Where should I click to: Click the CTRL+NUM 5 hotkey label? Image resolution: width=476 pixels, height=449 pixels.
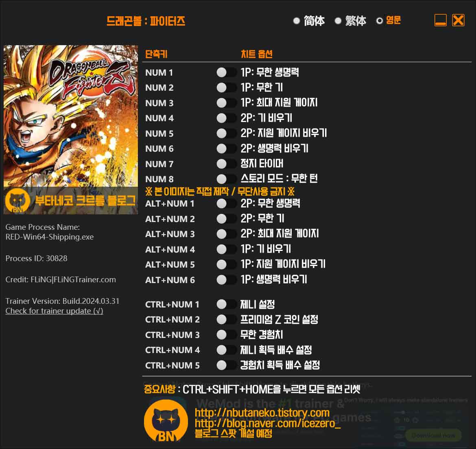[172, 366]
